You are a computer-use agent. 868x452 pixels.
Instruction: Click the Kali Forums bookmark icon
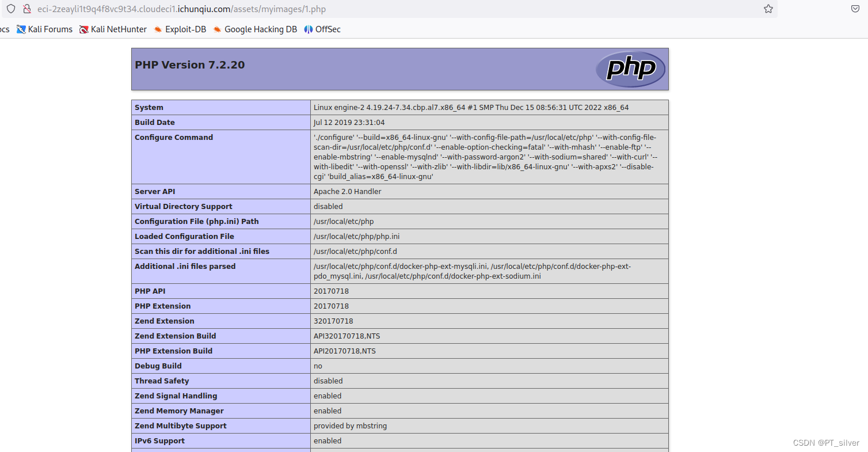[x=21, y=29]
